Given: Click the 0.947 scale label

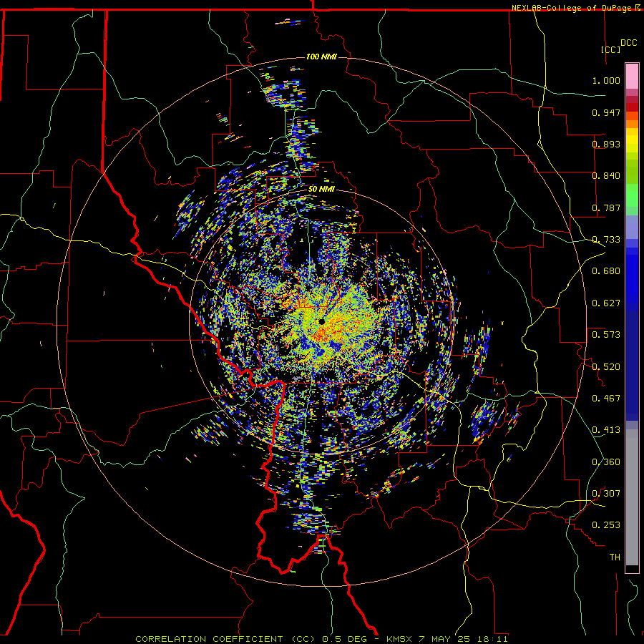Looking at the screenshot, I should 606,112.
